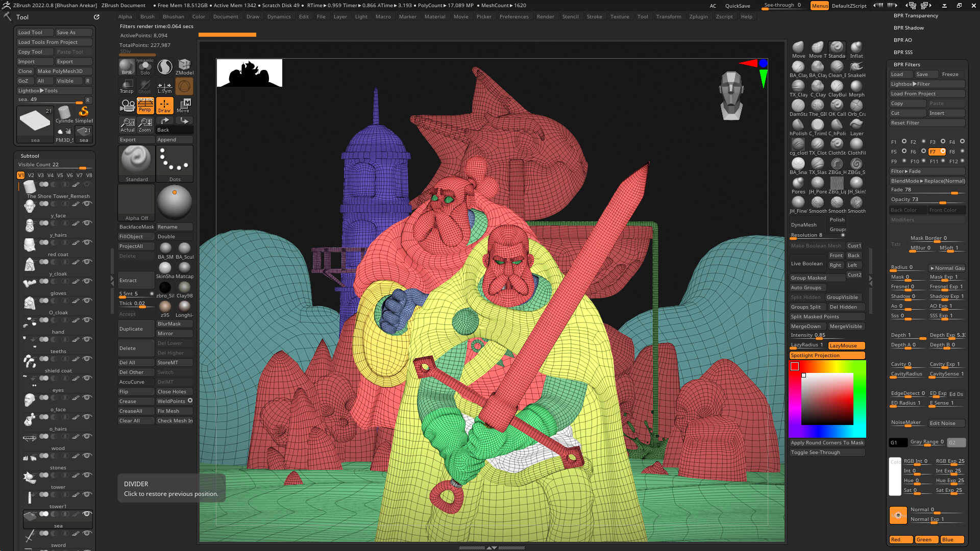The width and height of the screenshot is (980, 551).
Task: Open the BlendMode Replace(Normal) dropdown
Action: (926, 181)
